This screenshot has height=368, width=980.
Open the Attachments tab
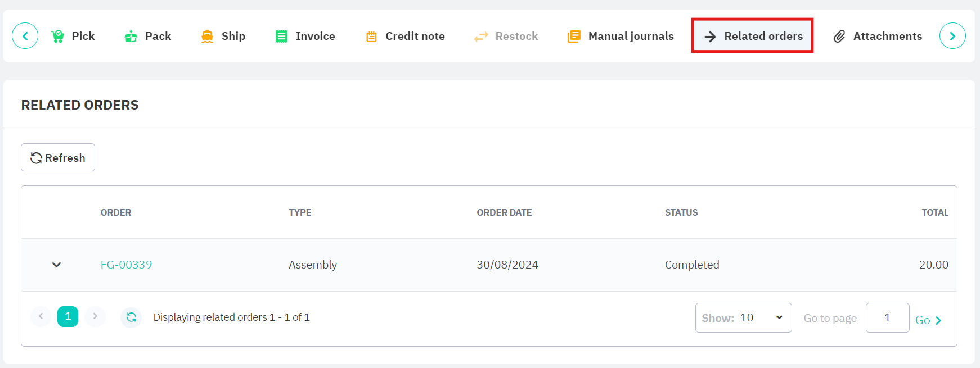click(x=878, y=36)
